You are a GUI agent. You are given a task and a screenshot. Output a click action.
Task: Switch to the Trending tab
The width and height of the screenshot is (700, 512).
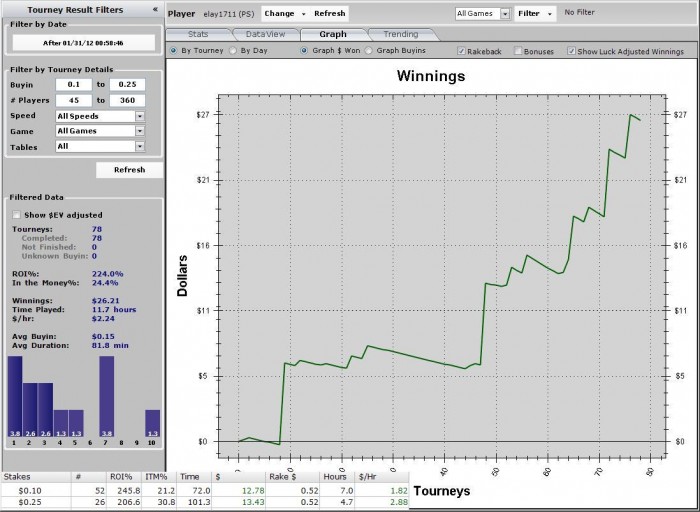click(401, 34)
